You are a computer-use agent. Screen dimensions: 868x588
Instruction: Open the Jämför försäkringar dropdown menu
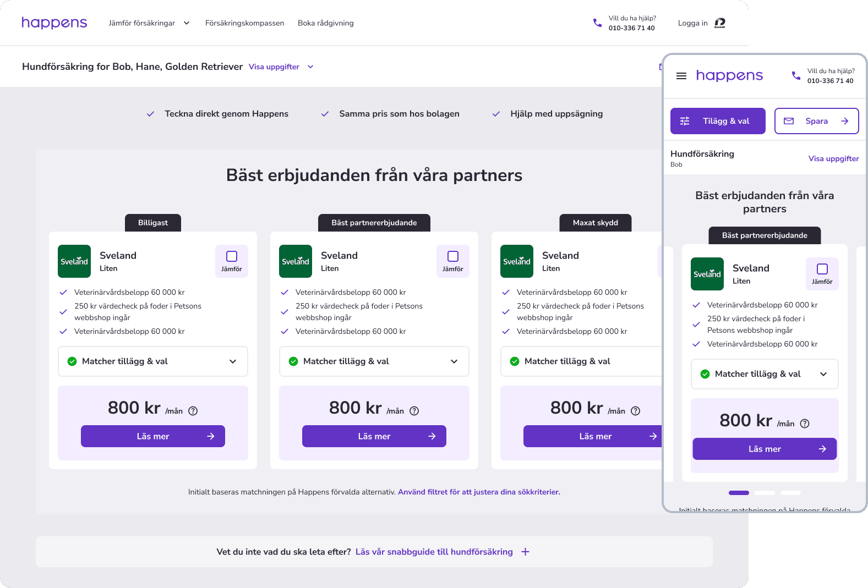149,23
